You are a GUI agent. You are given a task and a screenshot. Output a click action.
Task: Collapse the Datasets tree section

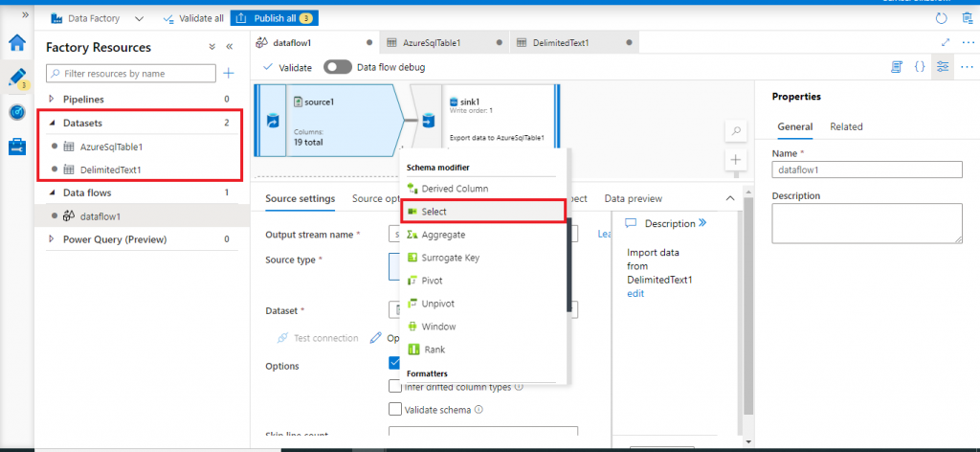click(52, 123)
